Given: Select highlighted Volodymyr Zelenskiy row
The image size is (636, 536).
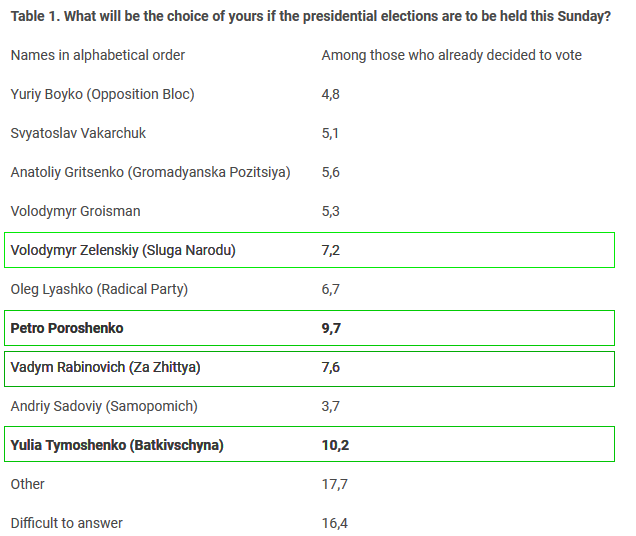Looking at the screenshot, I should click(309, 250).
